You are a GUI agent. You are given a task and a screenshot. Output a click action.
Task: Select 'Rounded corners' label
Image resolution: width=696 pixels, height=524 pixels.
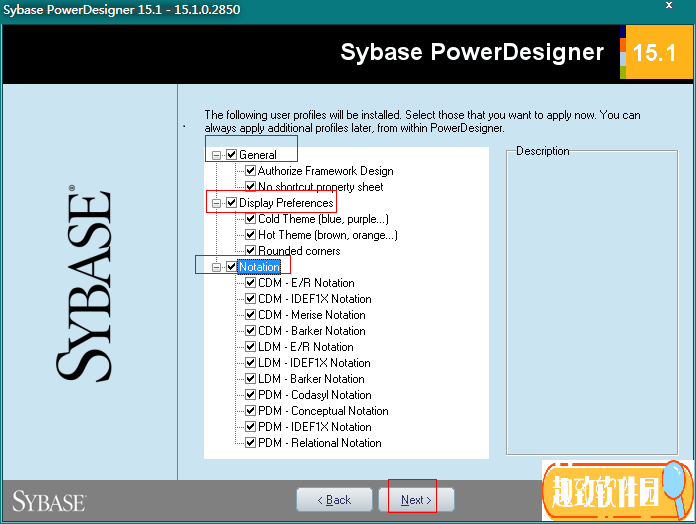click(300, 251)
